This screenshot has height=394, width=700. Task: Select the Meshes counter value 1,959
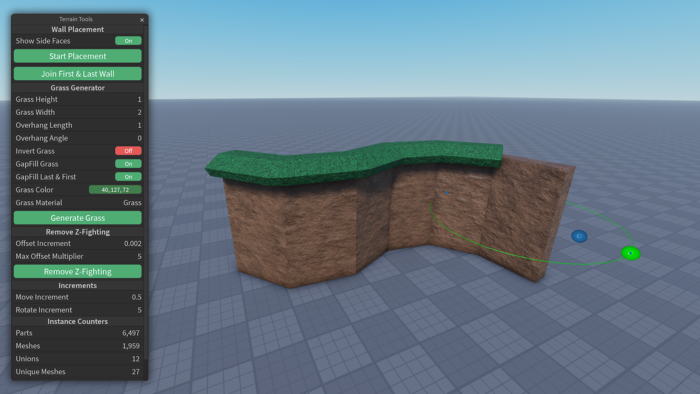(131, 346)
